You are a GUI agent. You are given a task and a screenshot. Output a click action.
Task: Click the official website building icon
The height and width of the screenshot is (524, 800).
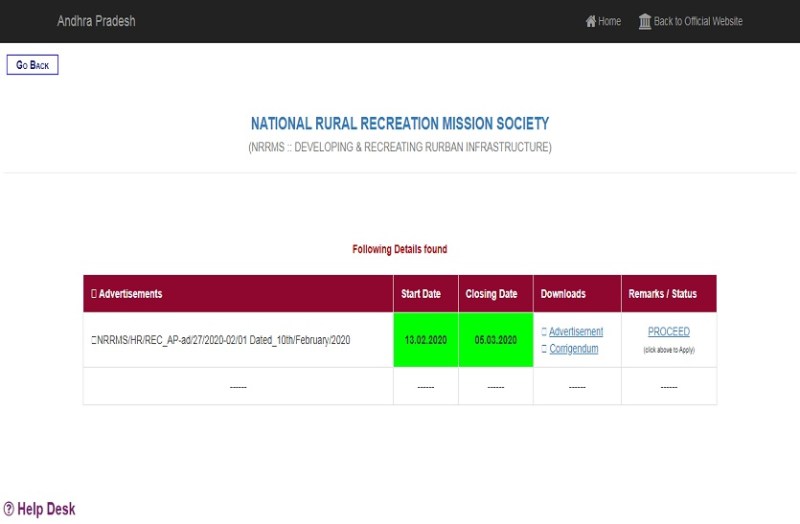point(645,21)
